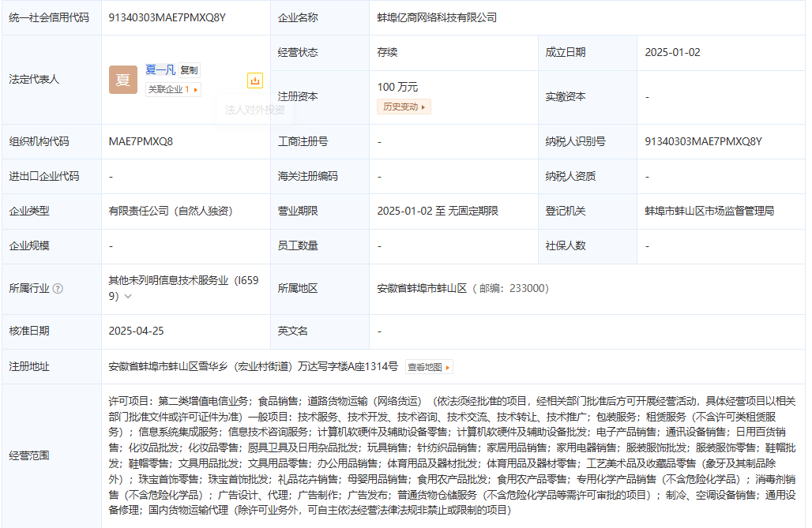
Task: Click 查看地图 beside the registered address
Action: [x=429, y=367]
